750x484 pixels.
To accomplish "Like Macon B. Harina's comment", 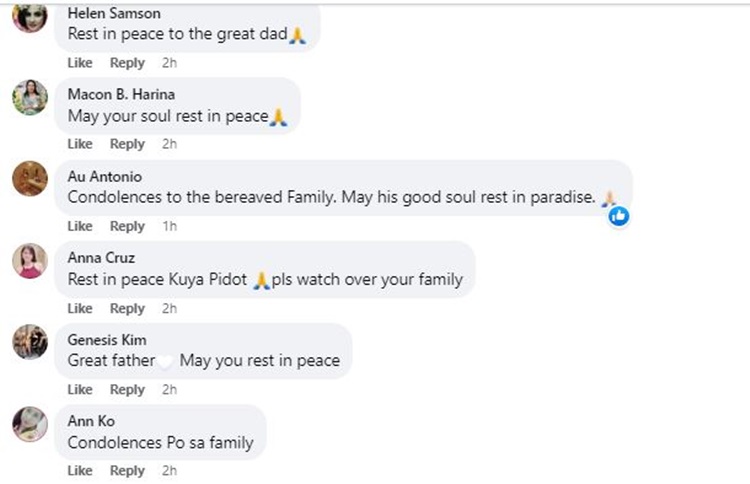I will pos(80,144).
